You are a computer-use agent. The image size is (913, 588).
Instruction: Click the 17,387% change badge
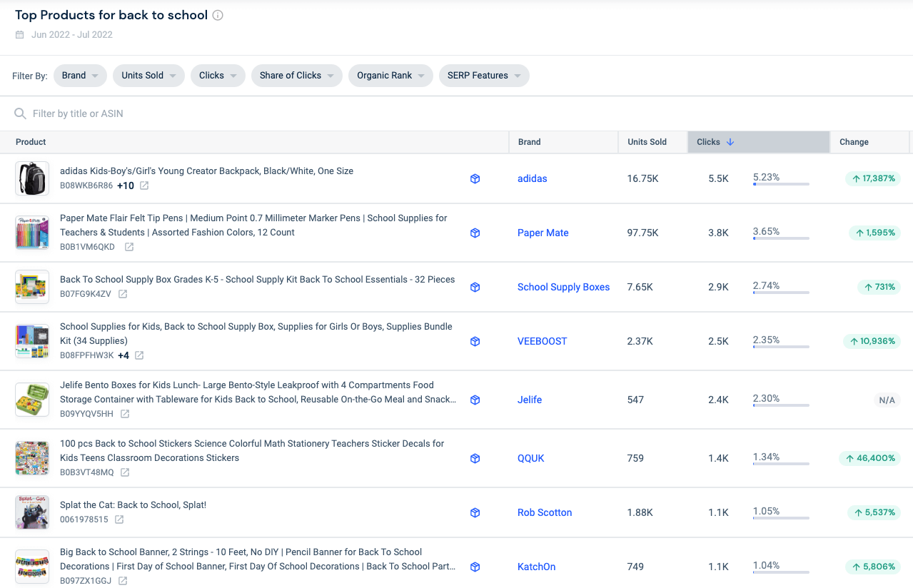point(872,178)
